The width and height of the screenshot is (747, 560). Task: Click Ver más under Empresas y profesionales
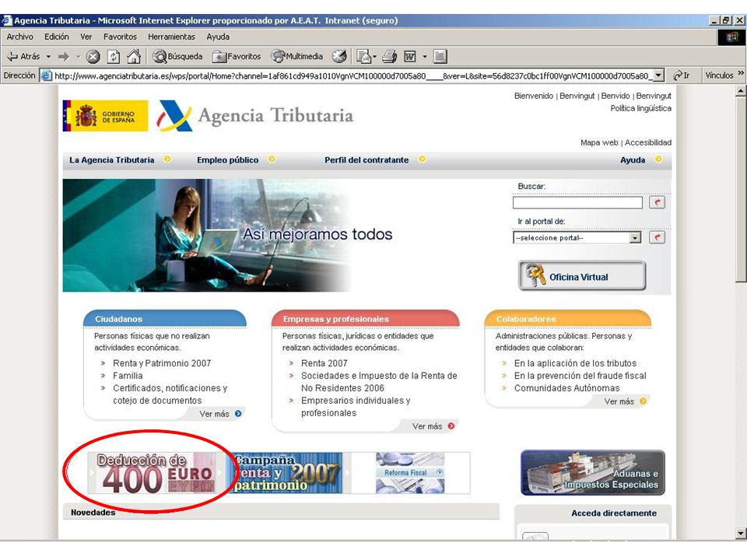coord(433,426)
